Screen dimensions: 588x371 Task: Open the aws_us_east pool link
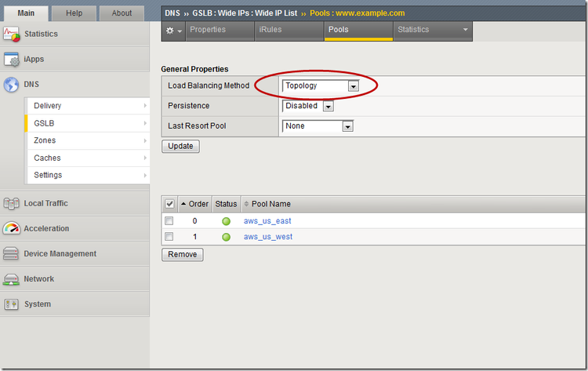point(267,221)
